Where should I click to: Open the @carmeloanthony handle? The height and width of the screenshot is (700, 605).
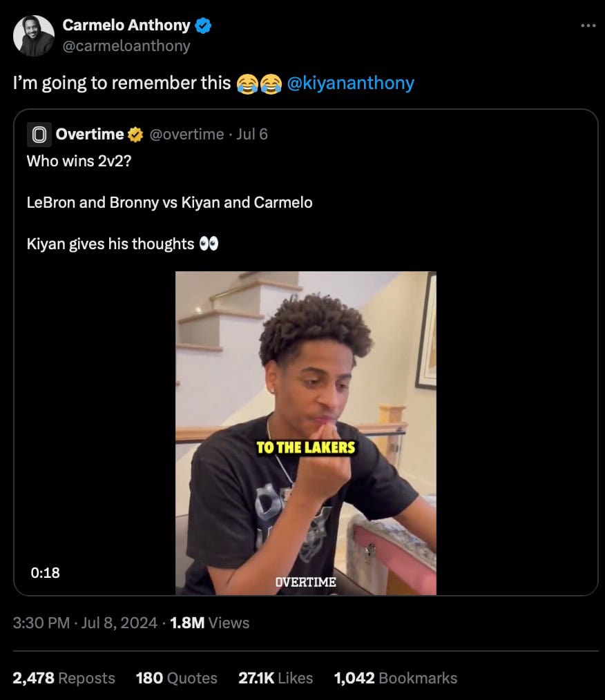(126, 46)
